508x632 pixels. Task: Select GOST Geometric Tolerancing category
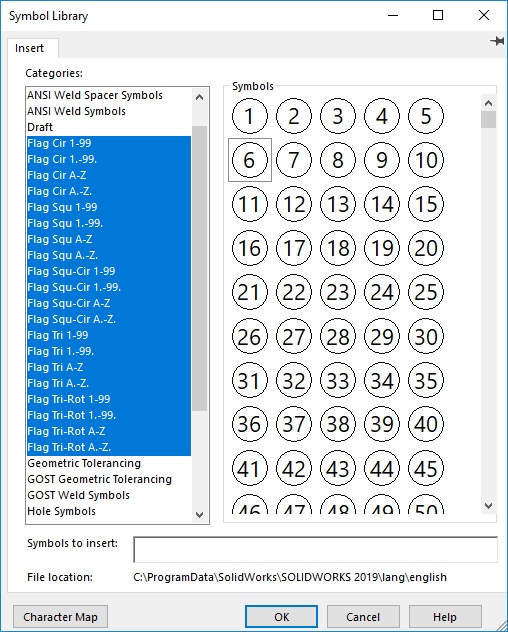pyautogui.click(x=109, y=479)
